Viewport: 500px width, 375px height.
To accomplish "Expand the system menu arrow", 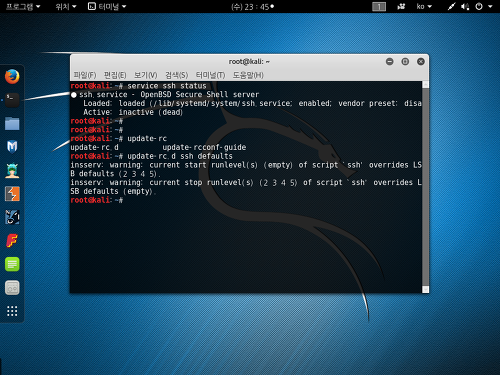I will point(490,6).
